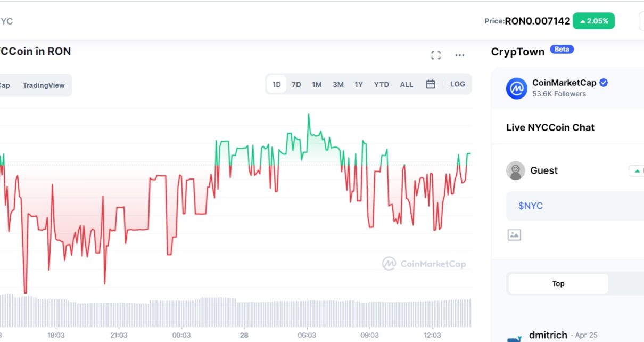Show ALL time price history

point(407,84)
